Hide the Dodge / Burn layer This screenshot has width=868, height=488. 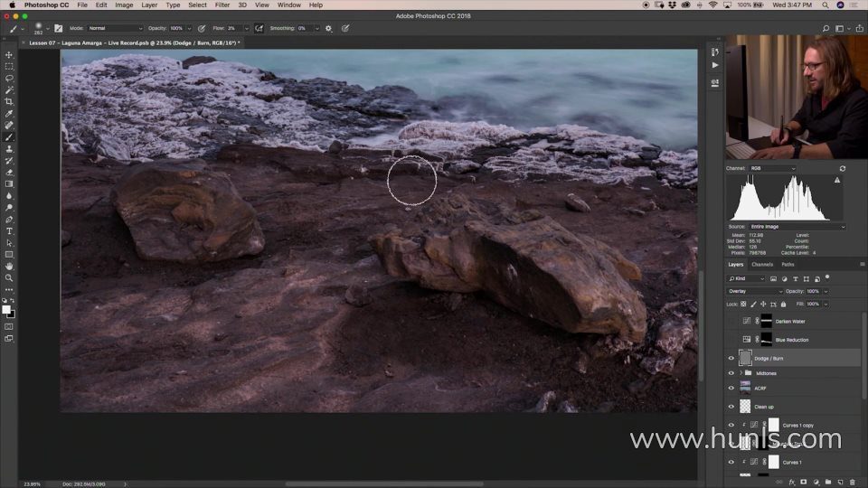coord(731,358)
